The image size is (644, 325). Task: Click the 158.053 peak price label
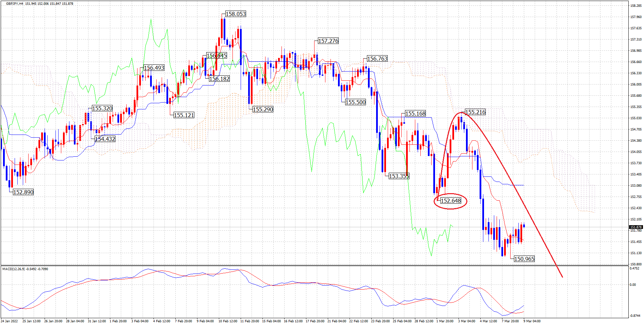(x=236, y=14)
